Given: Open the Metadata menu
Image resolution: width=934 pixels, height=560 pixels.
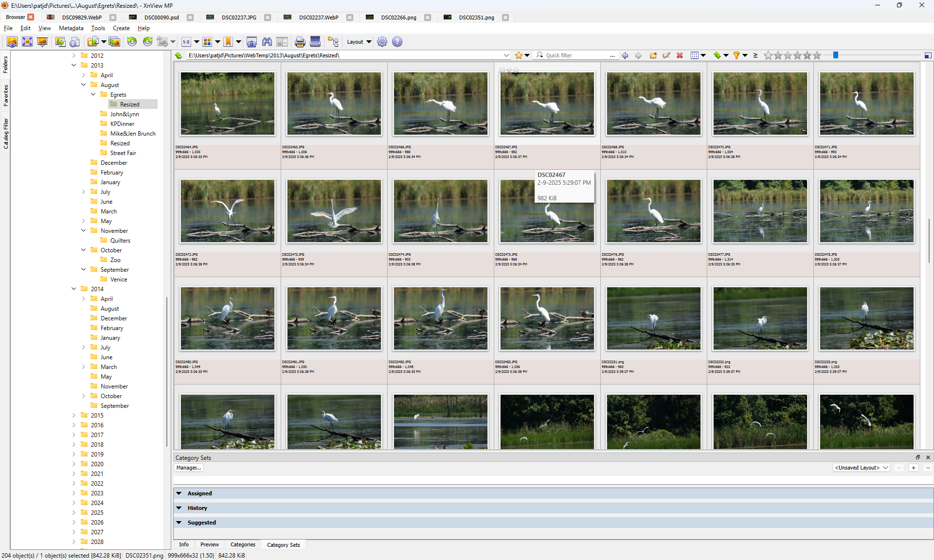Looking at the screenshot, I should point(71,28).
